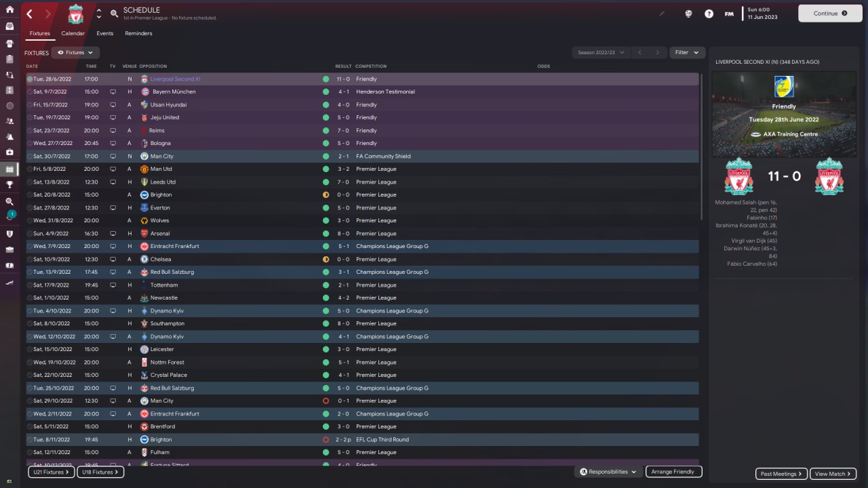This screenshot has width=868, height=488.
Task: Toggle the checkmark on Reims 23/7/2022 row
Action: (x=30, y=130)
